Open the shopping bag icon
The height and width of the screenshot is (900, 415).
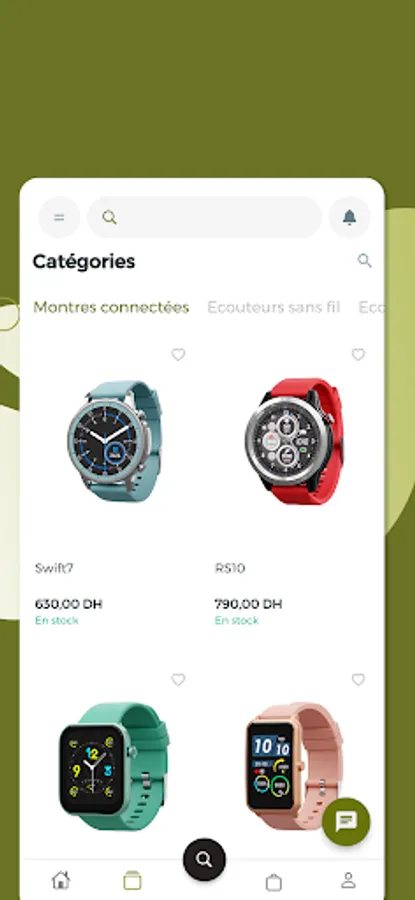tap(274, 881)
